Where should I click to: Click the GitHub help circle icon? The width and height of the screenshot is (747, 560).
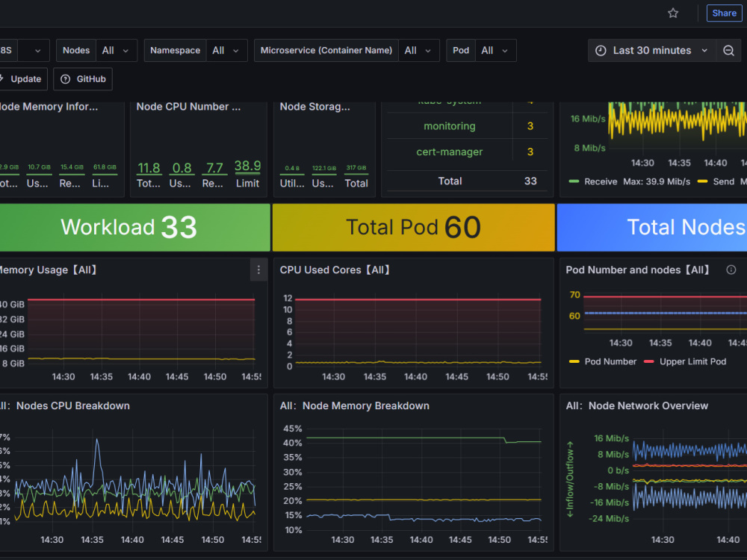point(65,79)
